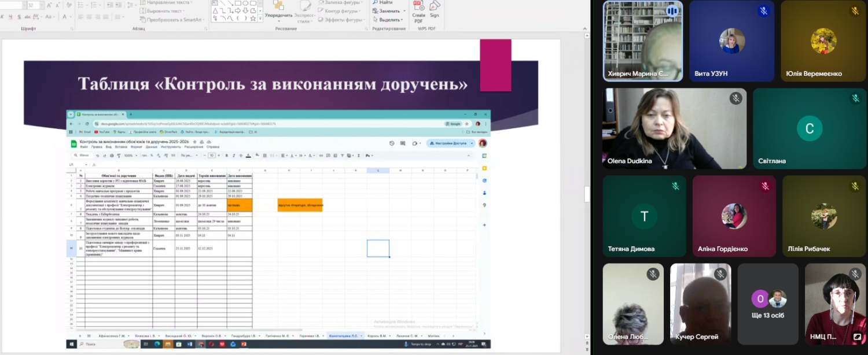This screenshot has width=868, height=355.
Task: Click the Упорядочить arrange icon
Action: point(278,5)
